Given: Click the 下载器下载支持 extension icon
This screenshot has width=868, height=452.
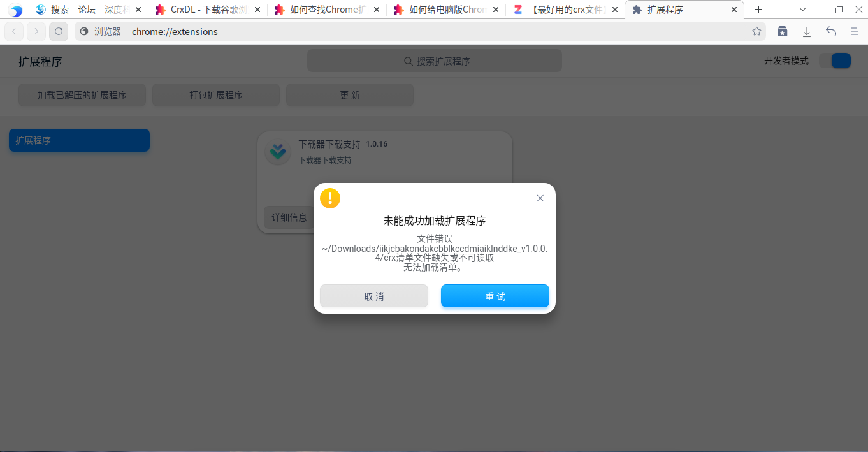Looking at the screenshot, I should pos(277,152).
